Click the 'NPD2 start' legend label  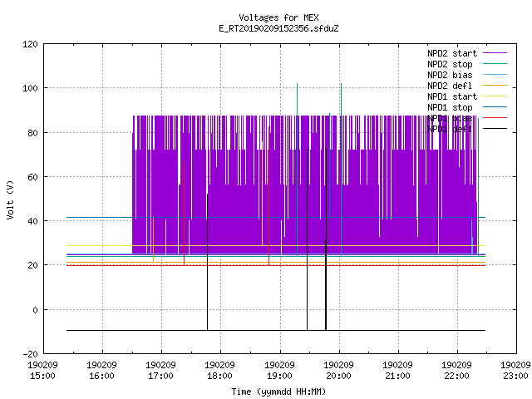click(452, 53)
